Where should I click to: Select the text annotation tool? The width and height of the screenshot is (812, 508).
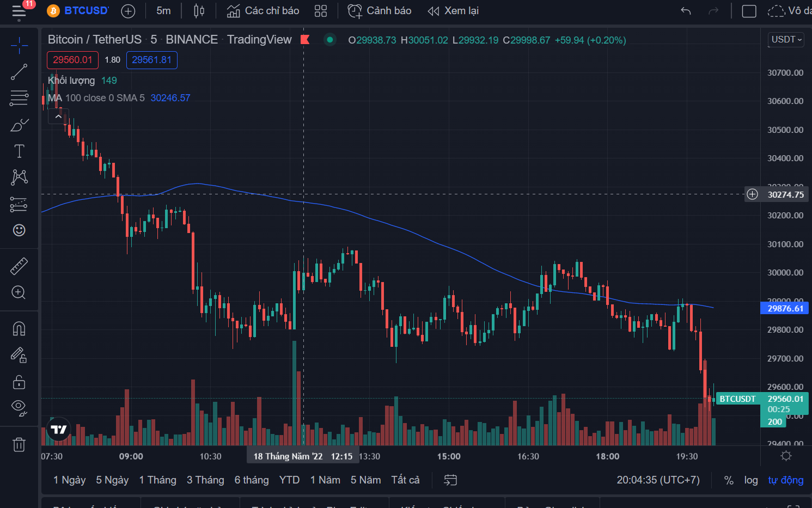click(19, 151)
